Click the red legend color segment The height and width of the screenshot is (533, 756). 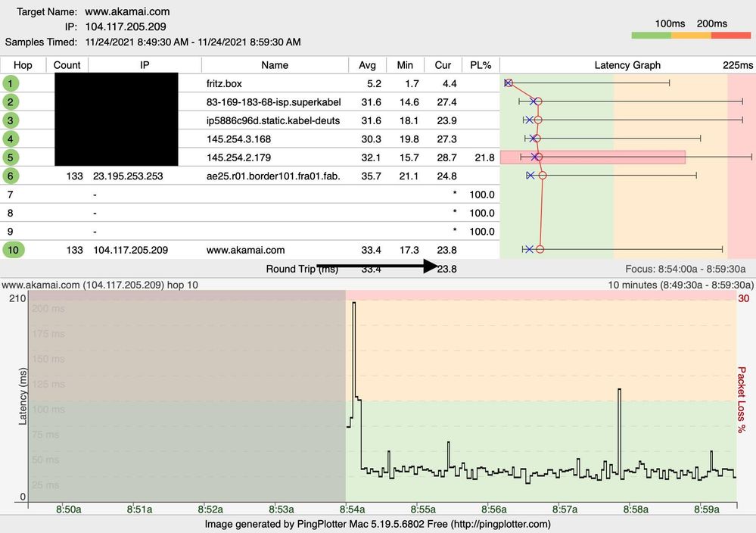point(731,36)
